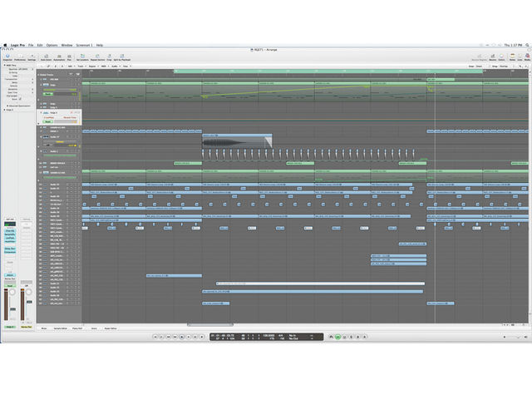Open the Options menu

52,45
